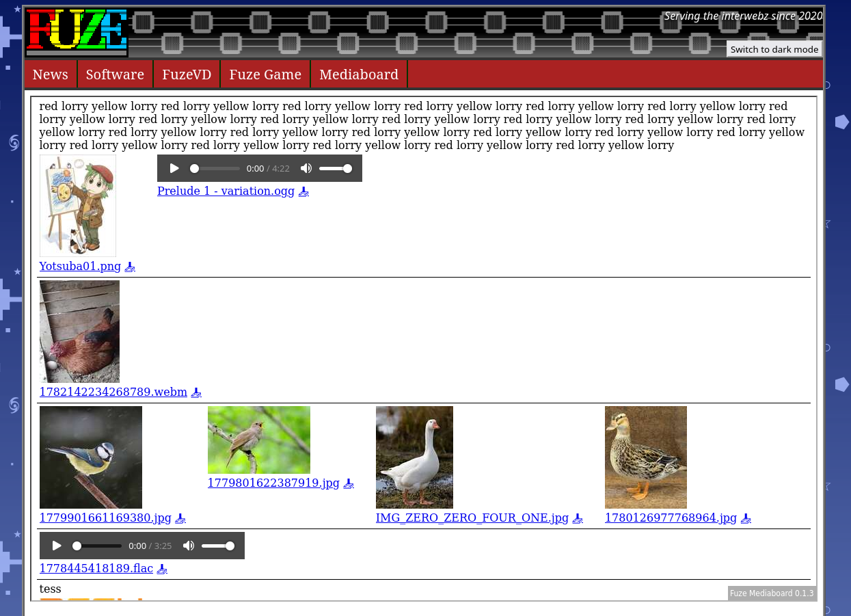
Task: Open the Software navigation tab
Action: click(115, 75)
